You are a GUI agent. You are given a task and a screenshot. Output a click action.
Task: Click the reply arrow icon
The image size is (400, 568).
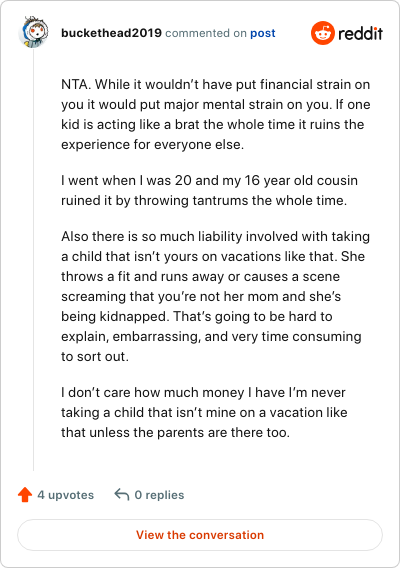click(122, 494)
